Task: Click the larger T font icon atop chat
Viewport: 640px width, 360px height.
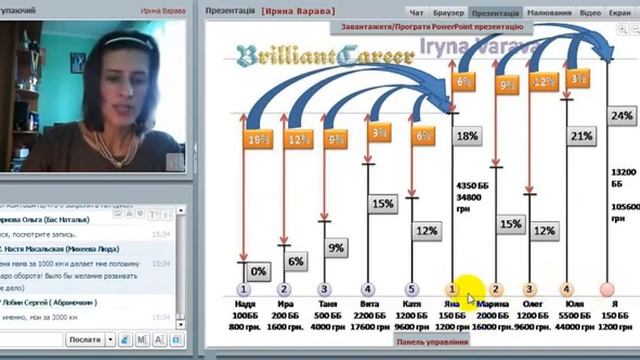Action: tap(153, 214)
